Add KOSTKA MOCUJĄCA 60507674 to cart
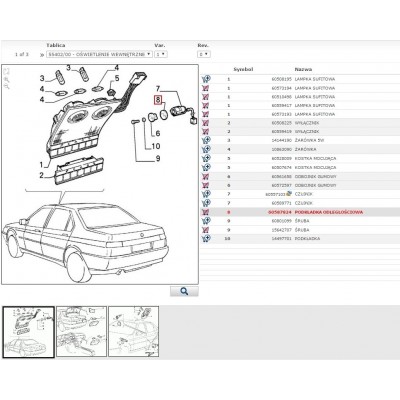Viewport: 400px width, 400px height. (206, 167)
